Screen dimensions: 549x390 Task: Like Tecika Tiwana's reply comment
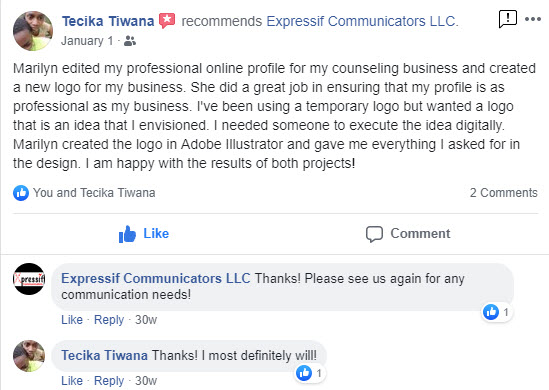(x=72, y=381)
